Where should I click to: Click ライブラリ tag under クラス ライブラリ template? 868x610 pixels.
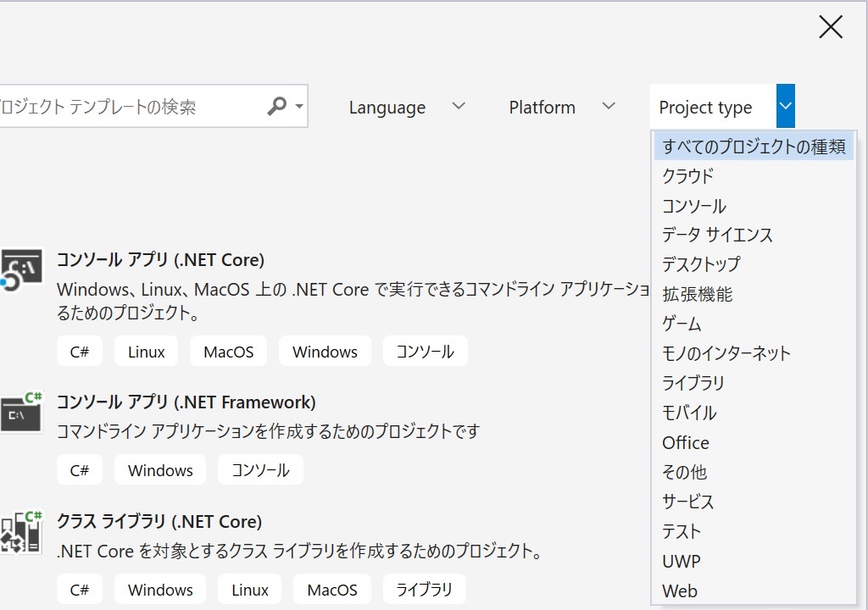point(424,589)
